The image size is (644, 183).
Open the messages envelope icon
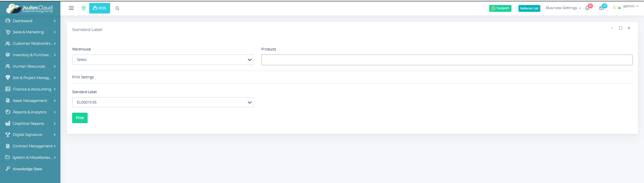[x=601, y=8]
